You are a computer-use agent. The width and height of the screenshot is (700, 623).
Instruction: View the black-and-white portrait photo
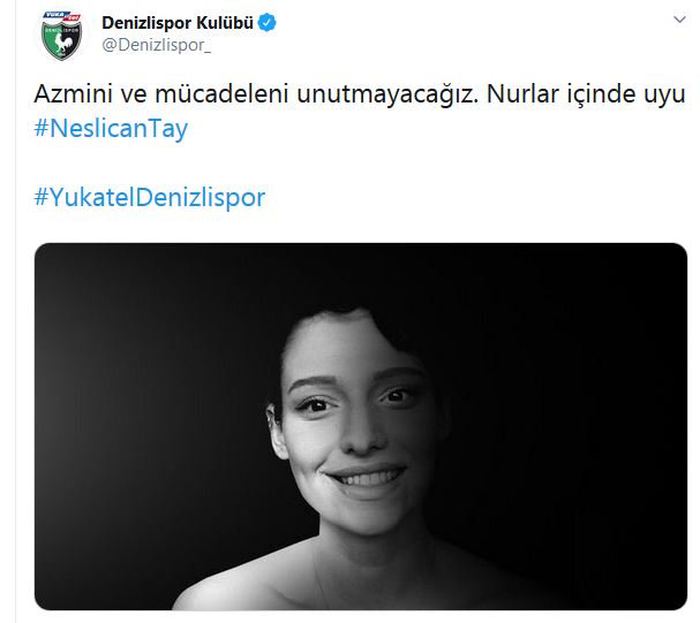point(361,426)
